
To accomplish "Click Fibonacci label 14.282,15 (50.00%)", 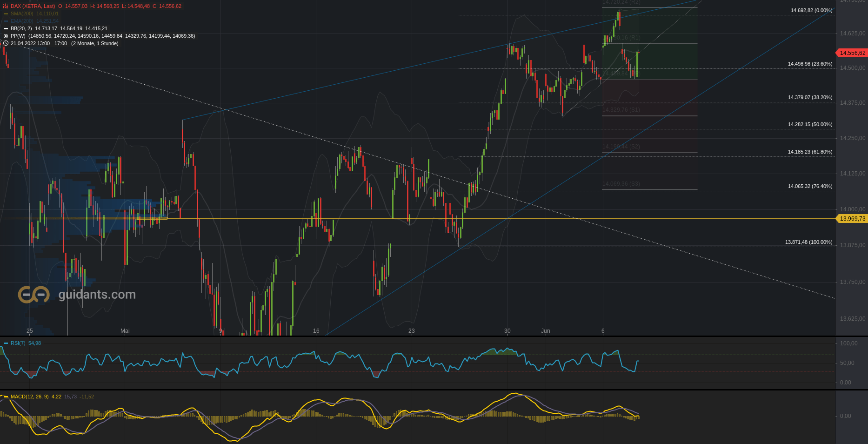I will [x=810, y=124].
